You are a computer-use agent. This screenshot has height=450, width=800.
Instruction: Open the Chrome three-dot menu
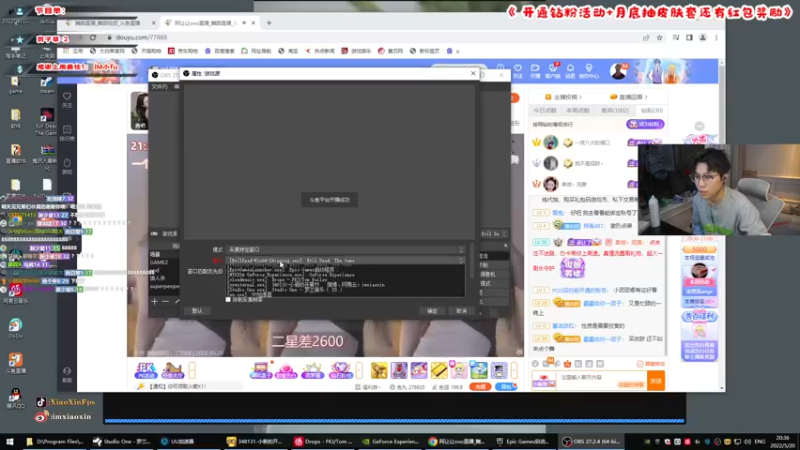coord(716,37)
